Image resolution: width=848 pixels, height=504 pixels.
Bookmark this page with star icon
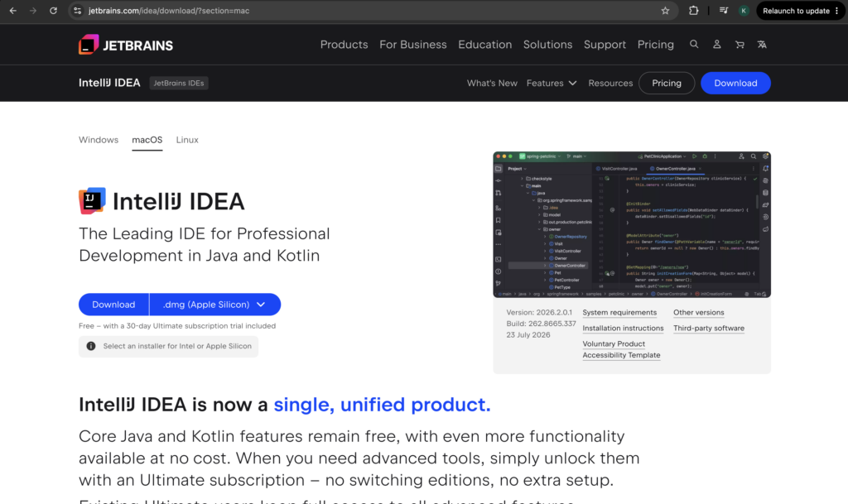665,11
